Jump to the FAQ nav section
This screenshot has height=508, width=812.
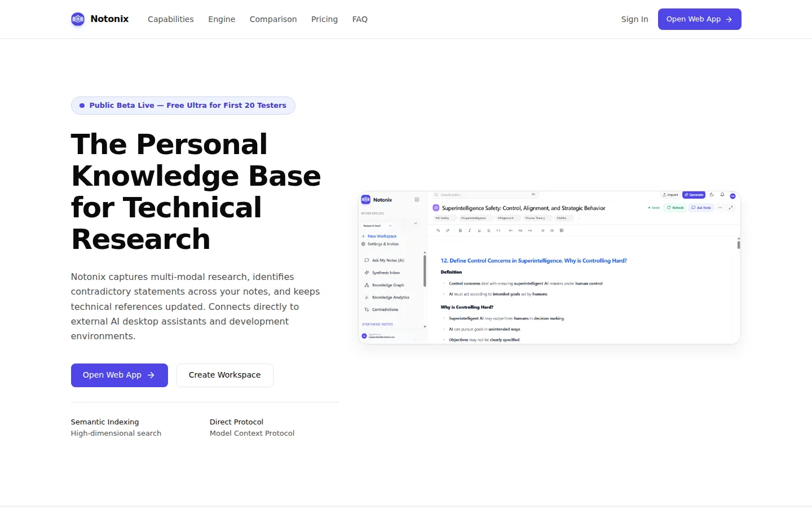point(360,19)
